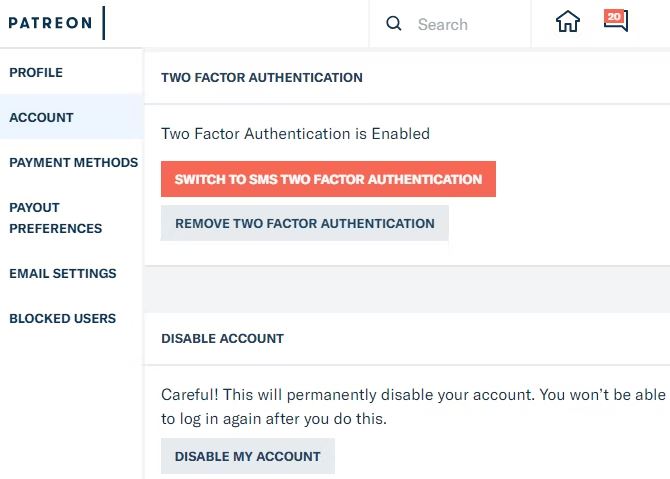
Task: Select Account in the sidebar
Action: [x=41, y=117]
